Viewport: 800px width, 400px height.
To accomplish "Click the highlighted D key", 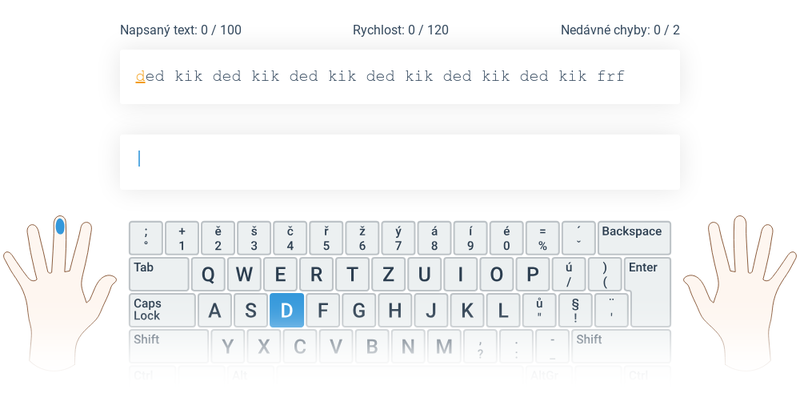I will (x=287, y=310).
